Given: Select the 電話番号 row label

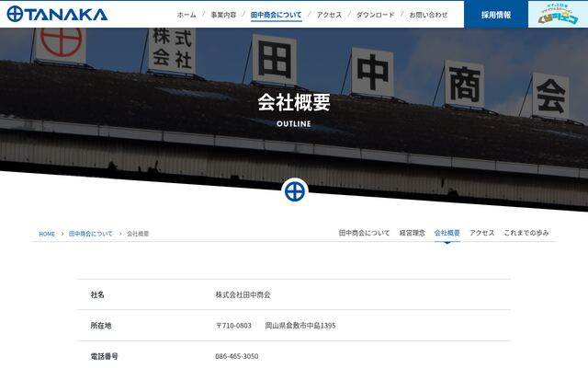Looking at the screenshot, I should [104, 356].
